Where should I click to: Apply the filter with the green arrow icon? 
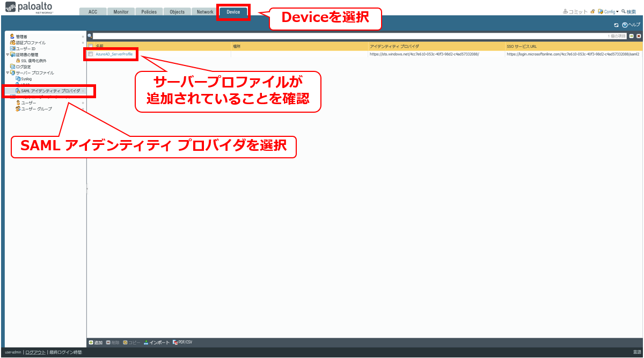coord(632,36)
